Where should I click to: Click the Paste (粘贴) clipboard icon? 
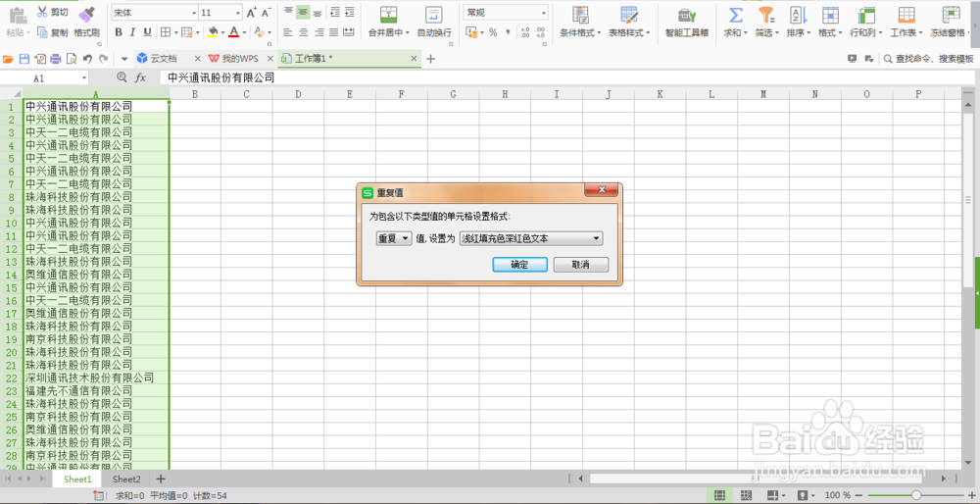18,15
